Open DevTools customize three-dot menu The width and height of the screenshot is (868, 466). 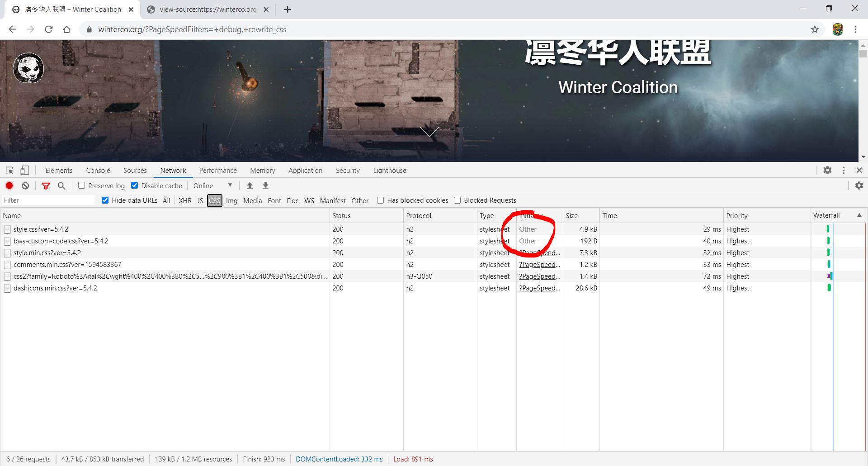pos(844,170)
